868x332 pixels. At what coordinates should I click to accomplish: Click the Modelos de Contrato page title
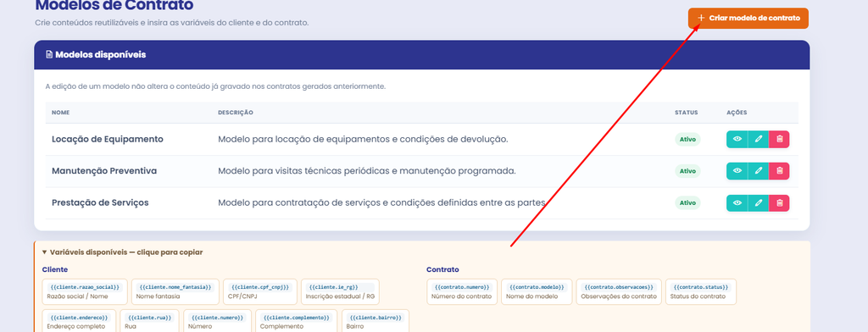tap(114, 6)
